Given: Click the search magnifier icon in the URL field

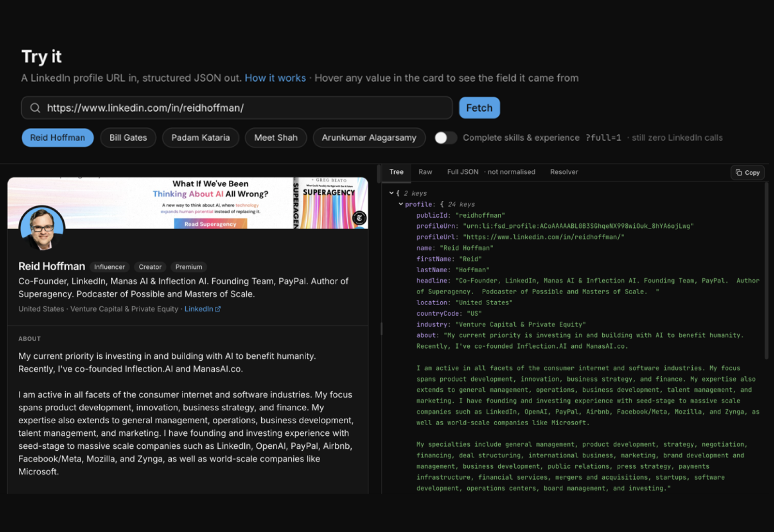Looking at the screenshot, I should 35,108.
